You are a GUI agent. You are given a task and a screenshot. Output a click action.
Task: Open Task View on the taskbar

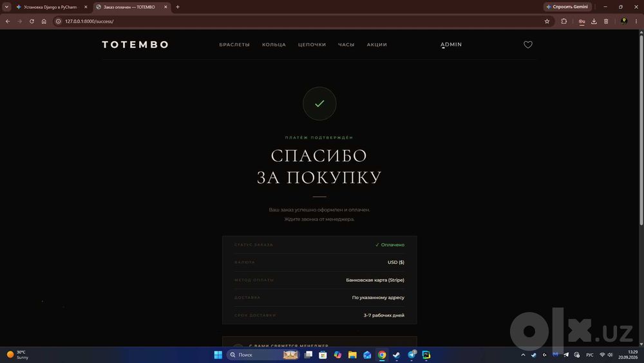[308, 355]
